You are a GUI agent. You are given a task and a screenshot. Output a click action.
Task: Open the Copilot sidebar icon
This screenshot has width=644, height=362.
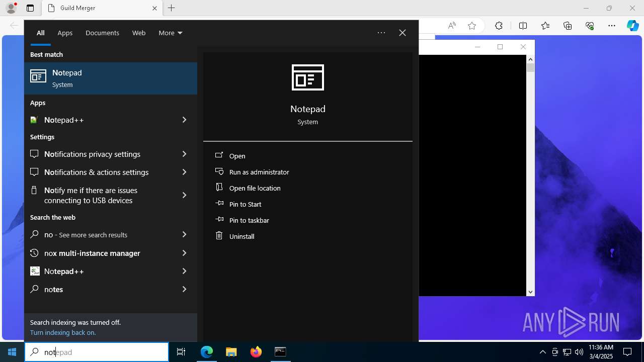(x=632, y=26)
